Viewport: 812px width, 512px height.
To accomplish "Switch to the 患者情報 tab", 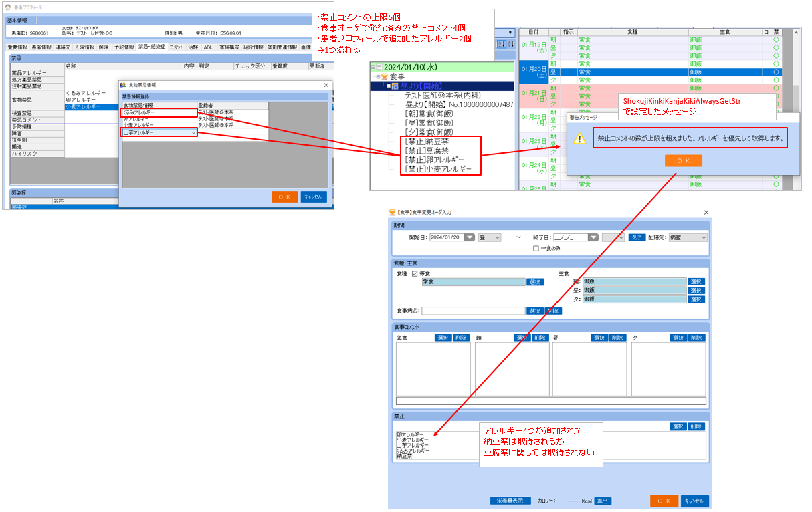I will click(x=41, y=47).
